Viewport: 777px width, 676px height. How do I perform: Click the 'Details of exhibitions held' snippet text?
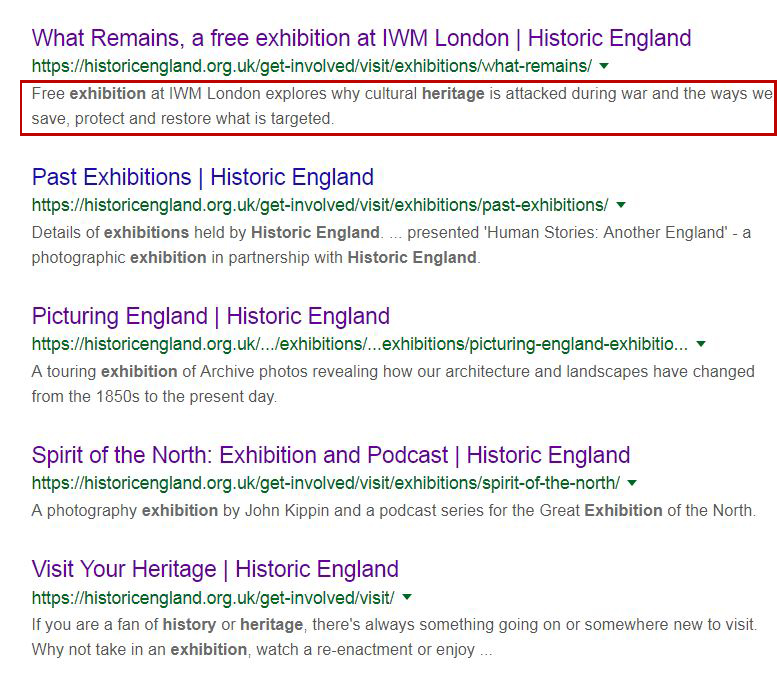coord(390,245)
